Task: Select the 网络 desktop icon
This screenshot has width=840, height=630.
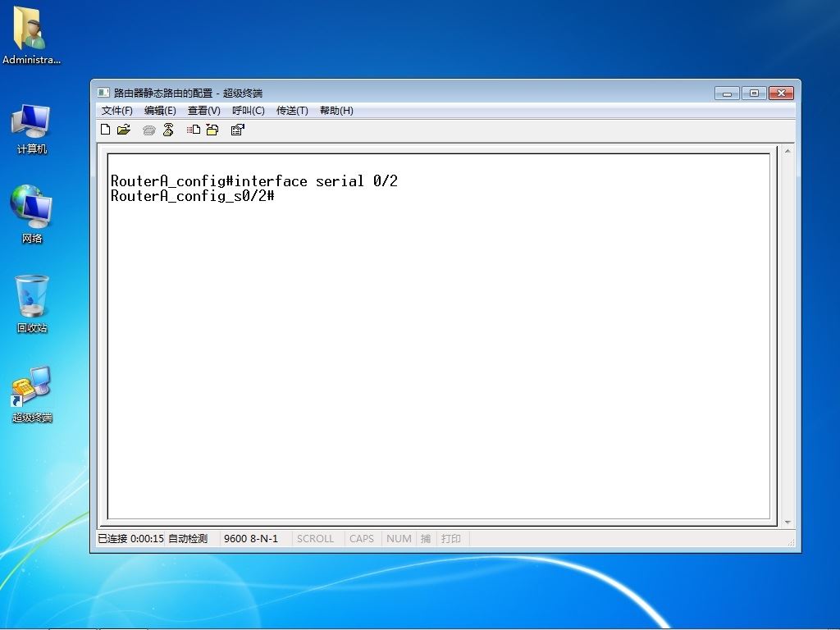Action: [x=32, y=214]
